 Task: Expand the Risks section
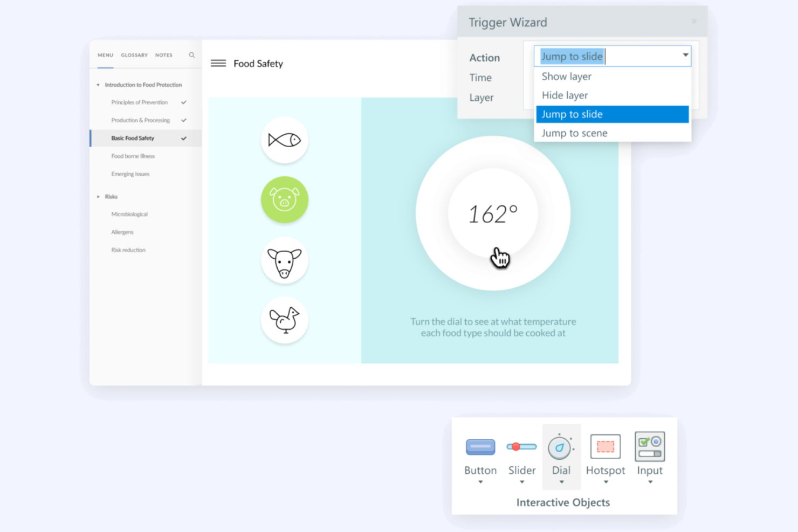point(99,196)
